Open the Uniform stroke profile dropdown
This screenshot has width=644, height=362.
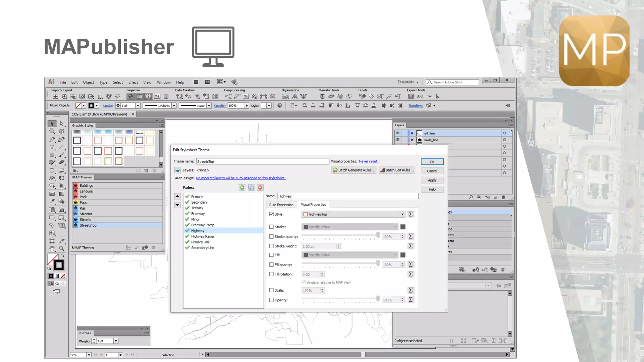(x=174, y=106)
